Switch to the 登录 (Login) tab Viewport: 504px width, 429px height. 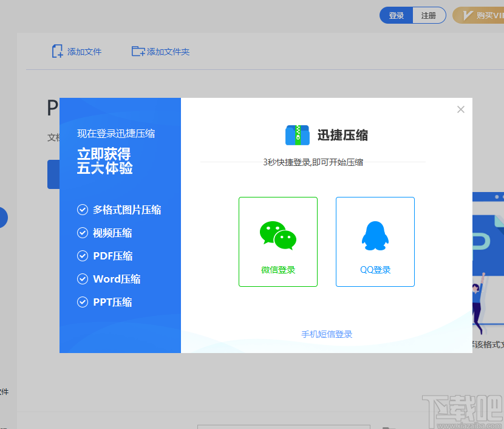tap(396, 15)
